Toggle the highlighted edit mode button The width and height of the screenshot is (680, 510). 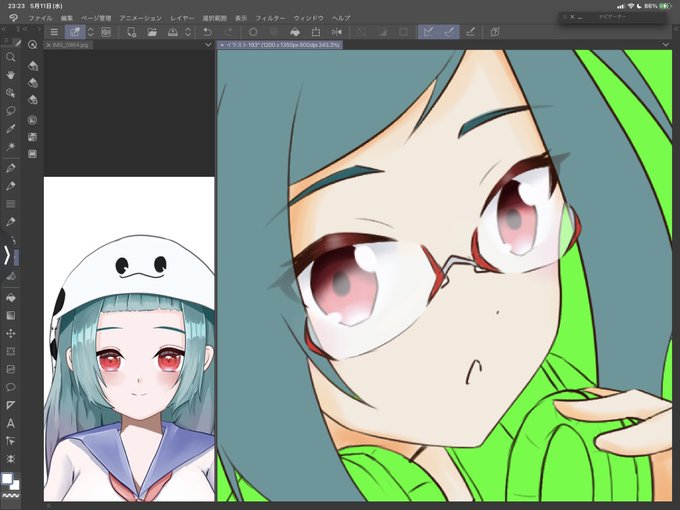click(x=75, y=32)
